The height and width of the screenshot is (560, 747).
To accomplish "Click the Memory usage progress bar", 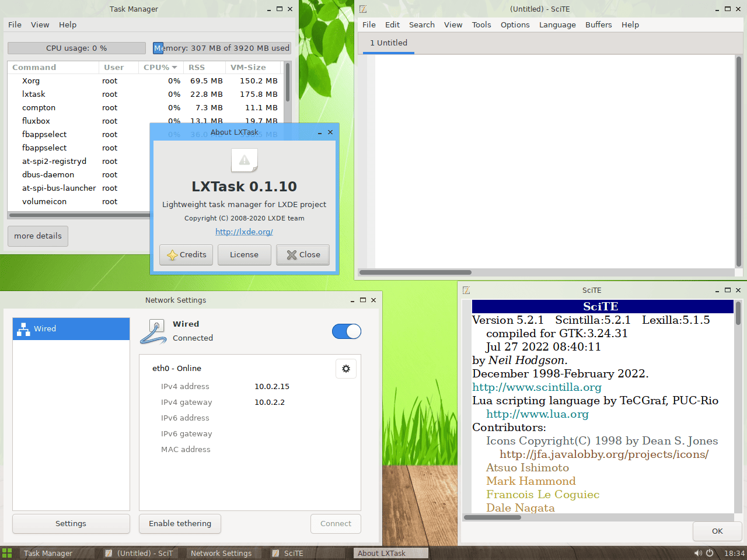I will click(x=222, y=48).
